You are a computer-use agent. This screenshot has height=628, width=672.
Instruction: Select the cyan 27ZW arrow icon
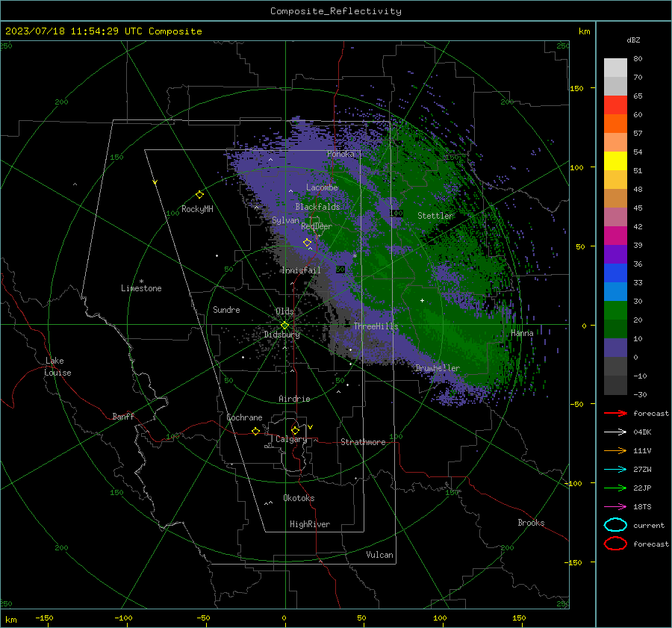point(615,470)
